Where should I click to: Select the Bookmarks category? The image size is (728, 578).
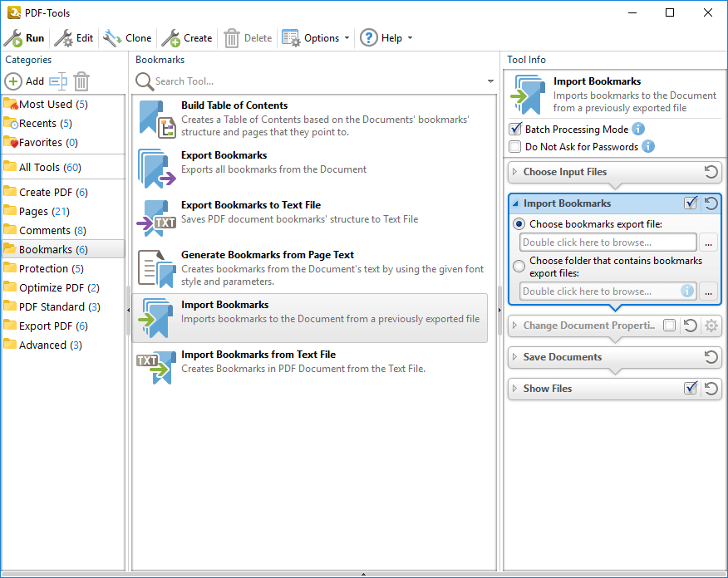tap(63, 249)
